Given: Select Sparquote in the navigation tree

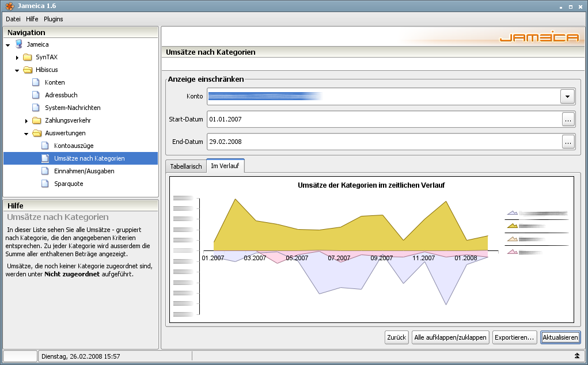Looking at the screenshot, I should pyautogui.click(x=69, y=184).
